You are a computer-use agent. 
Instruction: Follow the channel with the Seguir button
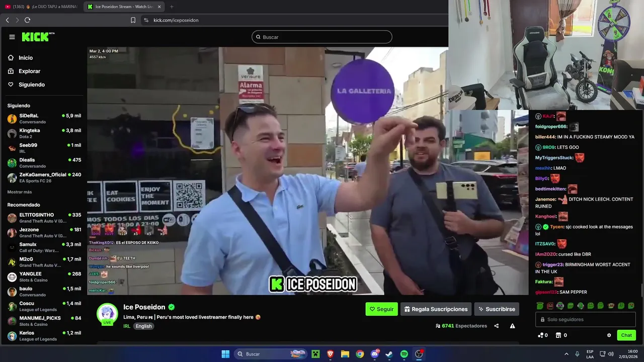381,309
